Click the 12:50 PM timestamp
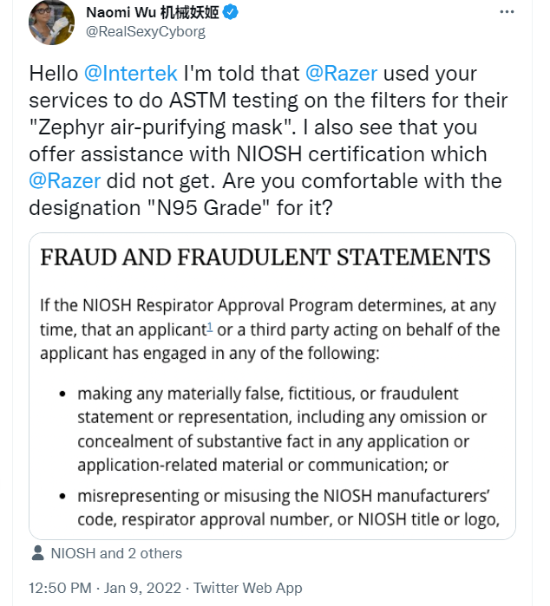Viewport: 550px width, 606px height. click(x=60, y=588)
